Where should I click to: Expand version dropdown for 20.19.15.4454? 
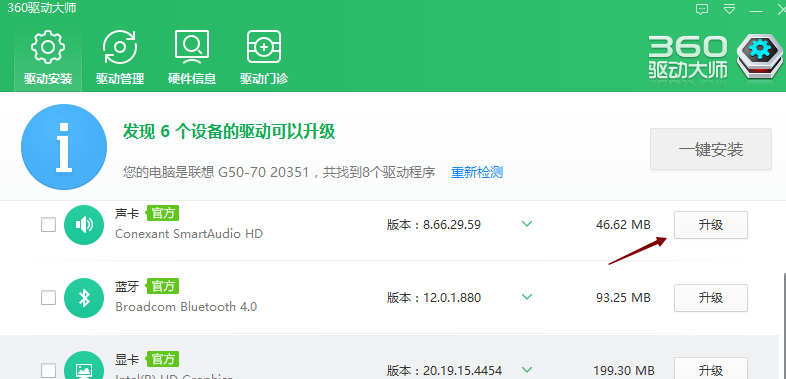(x=527, y=370)
